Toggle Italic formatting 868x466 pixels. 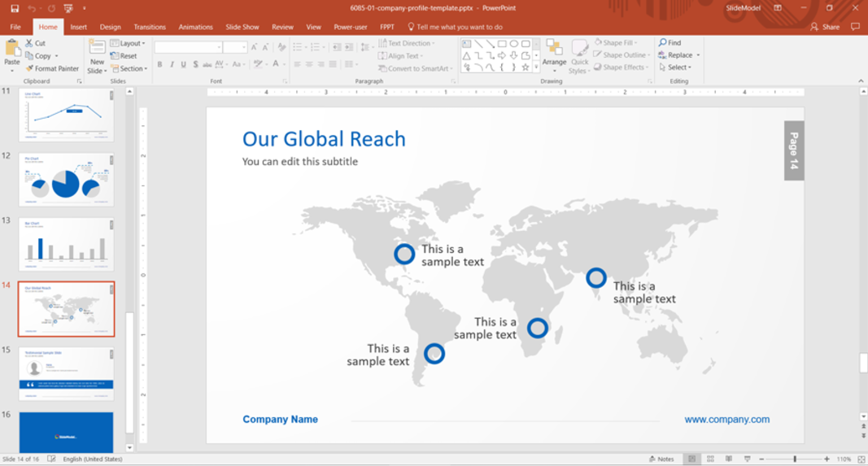pos(172,65)
